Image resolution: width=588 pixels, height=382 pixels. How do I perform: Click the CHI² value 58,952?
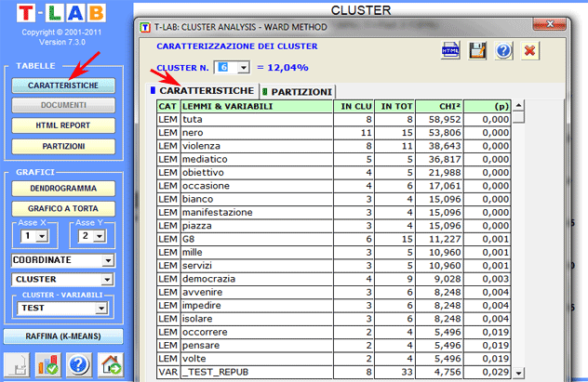click(439, 120)
